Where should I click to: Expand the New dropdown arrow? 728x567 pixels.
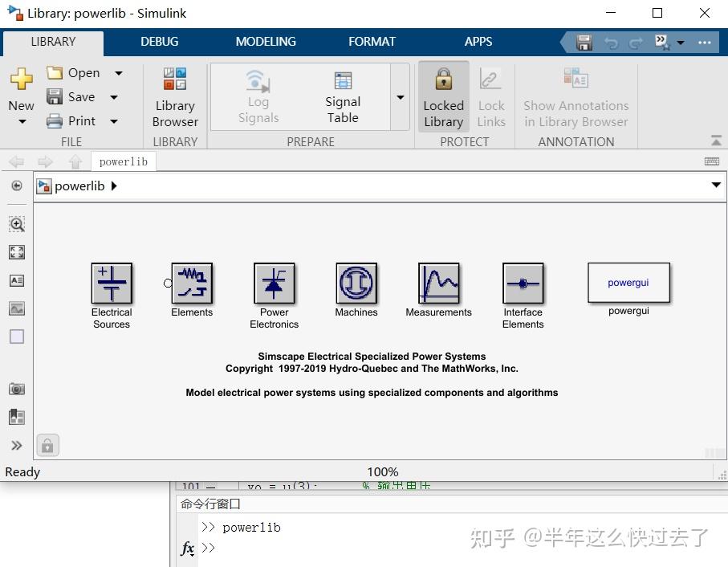pos(22,121)
